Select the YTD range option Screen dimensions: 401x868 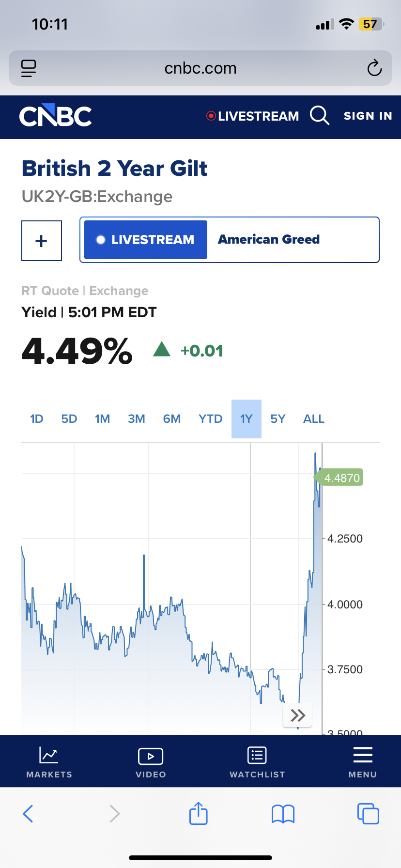(x=210, y=419)
